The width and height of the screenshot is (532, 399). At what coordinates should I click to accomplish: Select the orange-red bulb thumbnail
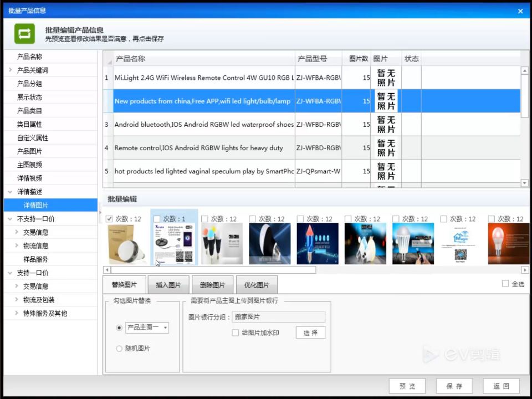tap(508, 244)
